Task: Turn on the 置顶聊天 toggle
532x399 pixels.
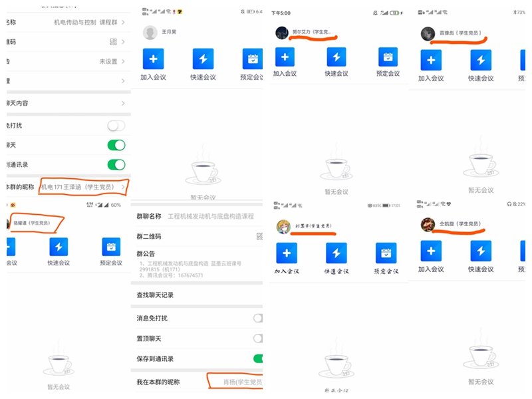Action: pos(259,337)
